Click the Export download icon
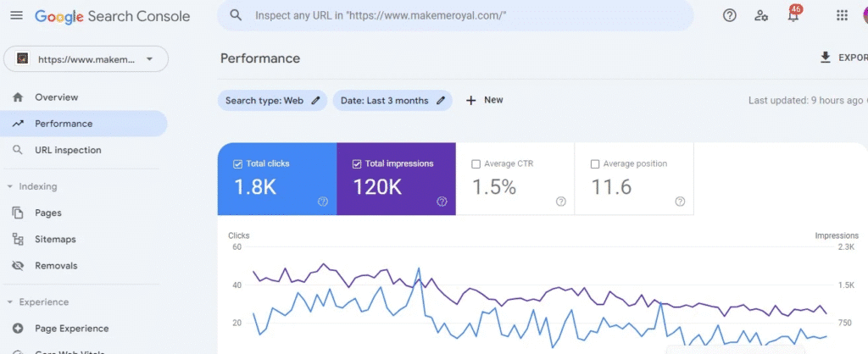Image resolution: width=868 pixels, height=354 pixels. tap(825, 58)
